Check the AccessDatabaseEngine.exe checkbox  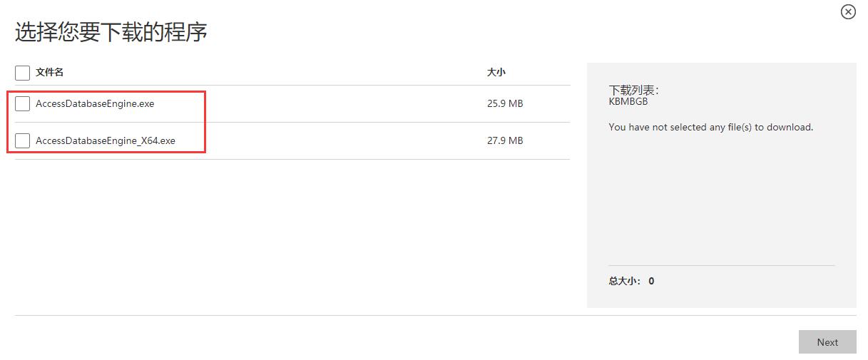[x=22, y=104]
